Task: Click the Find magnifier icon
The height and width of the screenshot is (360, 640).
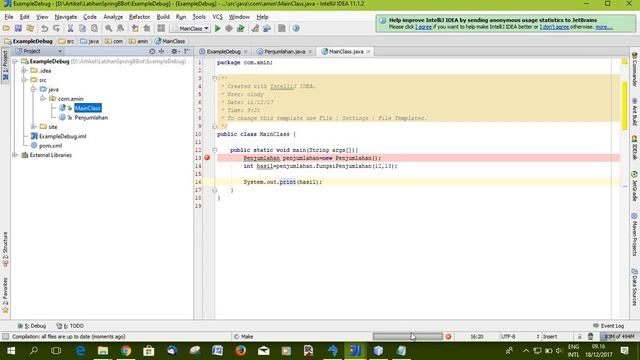Action: (109, 28)
